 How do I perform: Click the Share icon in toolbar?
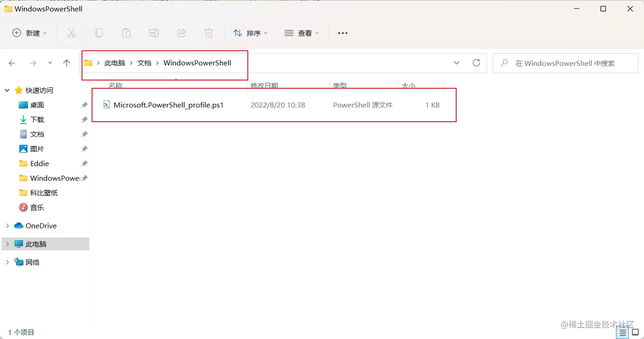[x=181, y=33]
